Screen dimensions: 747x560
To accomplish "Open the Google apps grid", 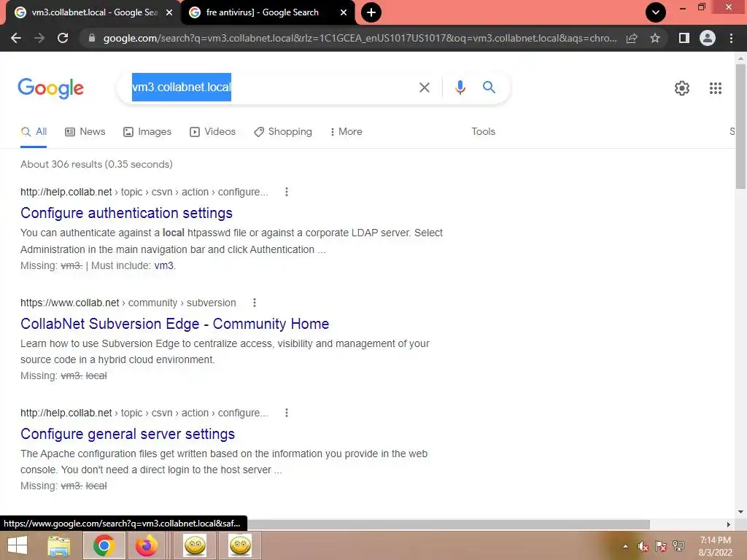I will [716, 88].
